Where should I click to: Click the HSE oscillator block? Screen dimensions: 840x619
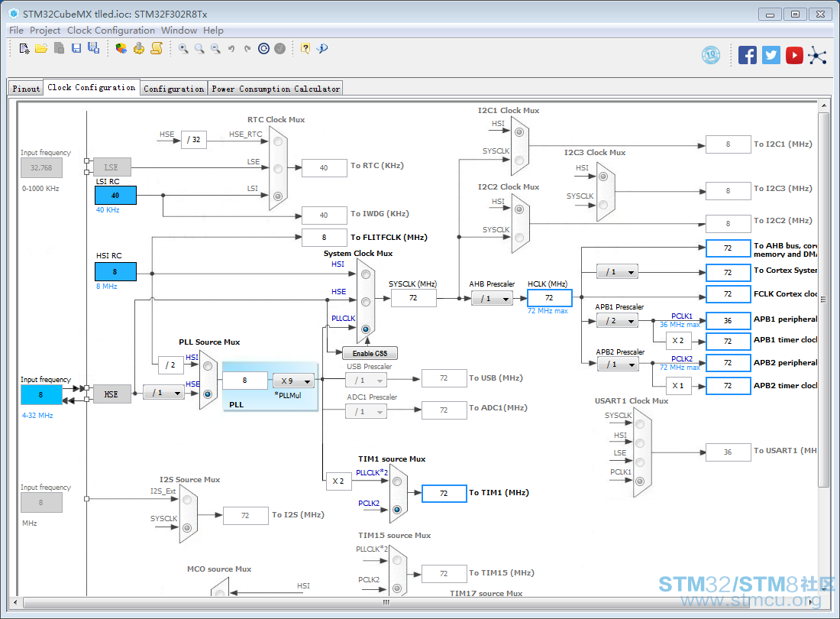point(111,394)
